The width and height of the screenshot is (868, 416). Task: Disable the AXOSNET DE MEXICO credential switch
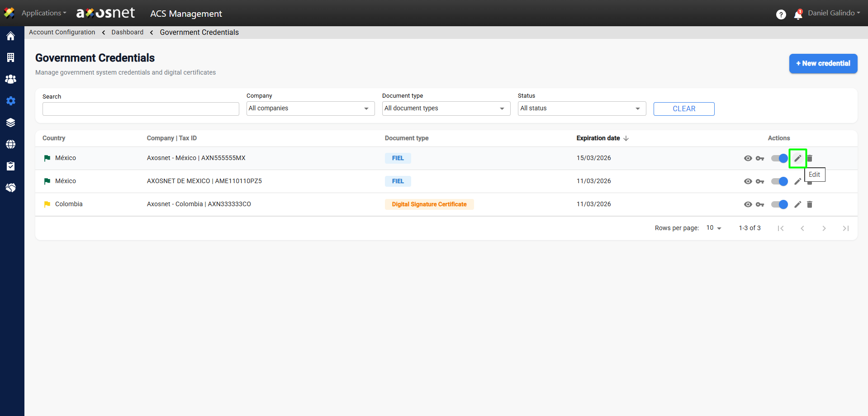(x=779, y=181)
